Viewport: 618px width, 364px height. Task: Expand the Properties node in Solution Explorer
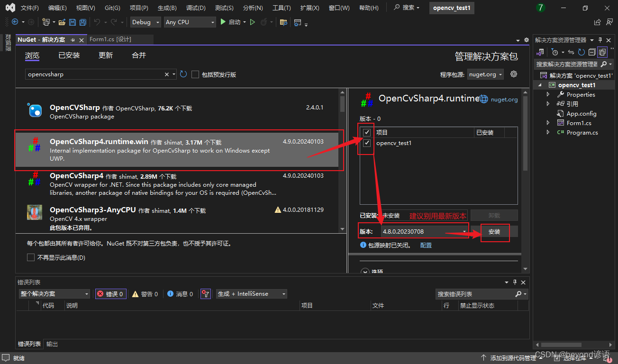click(x=548, y=94)
